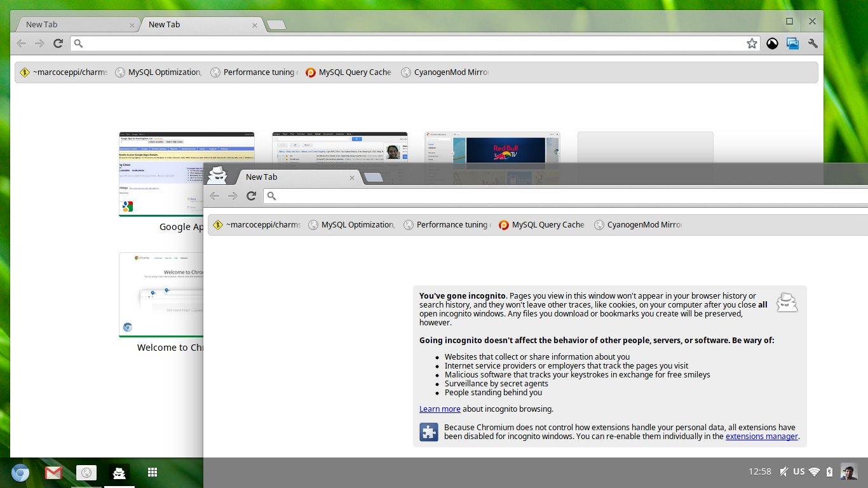
Task: Open the Performance tuning bookmark in the incognito window
Action: click(447, 225)
